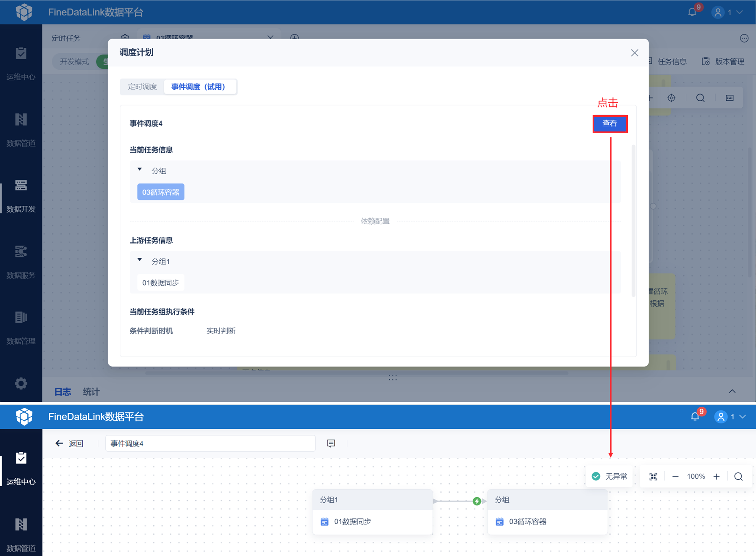Open 版本管理
This screenshot has width=756, height=556.
point(723,61)
